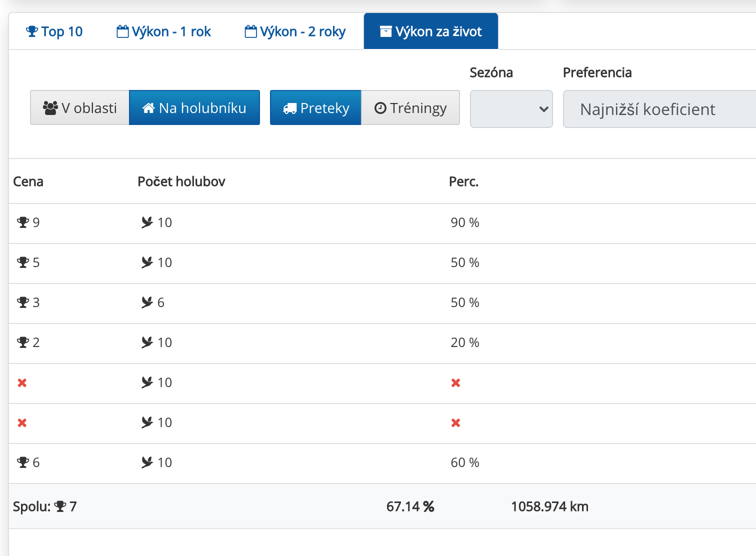Click the trophy icon next to 2
Viewport: 756px width, 556px height.
point(23,342)
